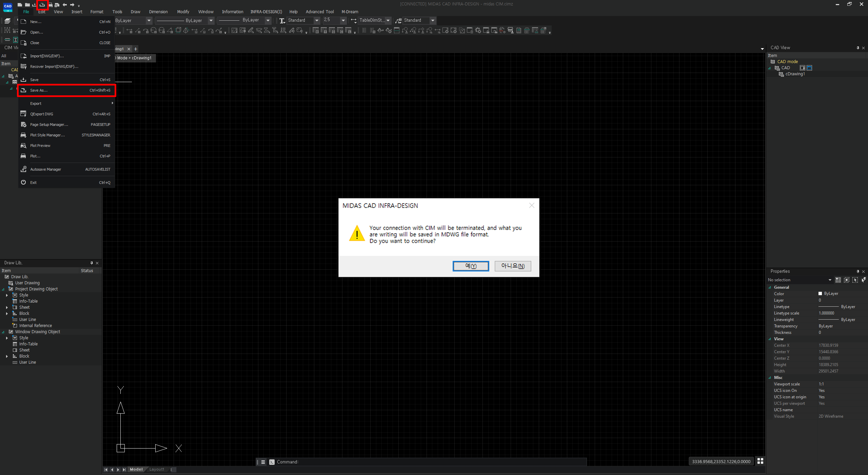
Task: Click the Save As icon in quick access toolbar
Action: 42,5
